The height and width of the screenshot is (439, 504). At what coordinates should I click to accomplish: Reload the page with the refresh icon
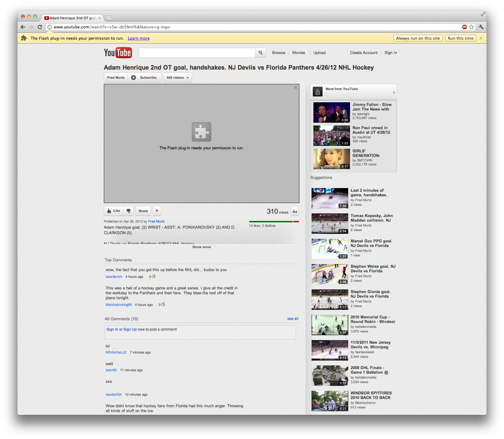40,27
